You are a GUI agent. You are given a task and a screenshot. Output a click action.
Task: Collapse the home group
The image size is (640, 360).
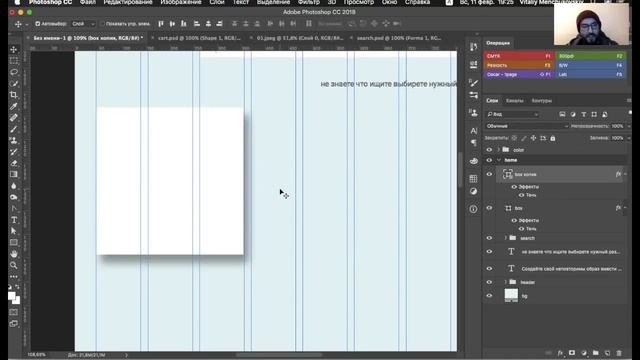click(x=499, y=160)
